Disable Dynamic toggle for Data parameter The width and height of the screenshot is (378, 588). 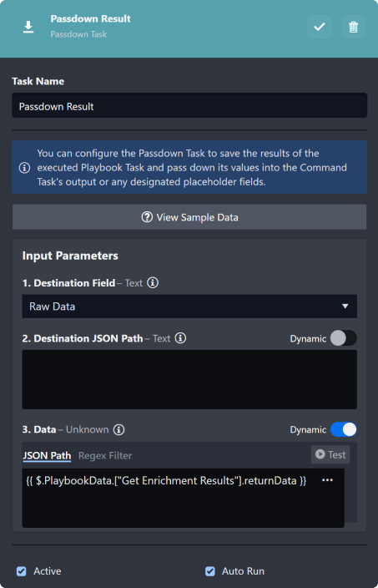coord(344,430)
